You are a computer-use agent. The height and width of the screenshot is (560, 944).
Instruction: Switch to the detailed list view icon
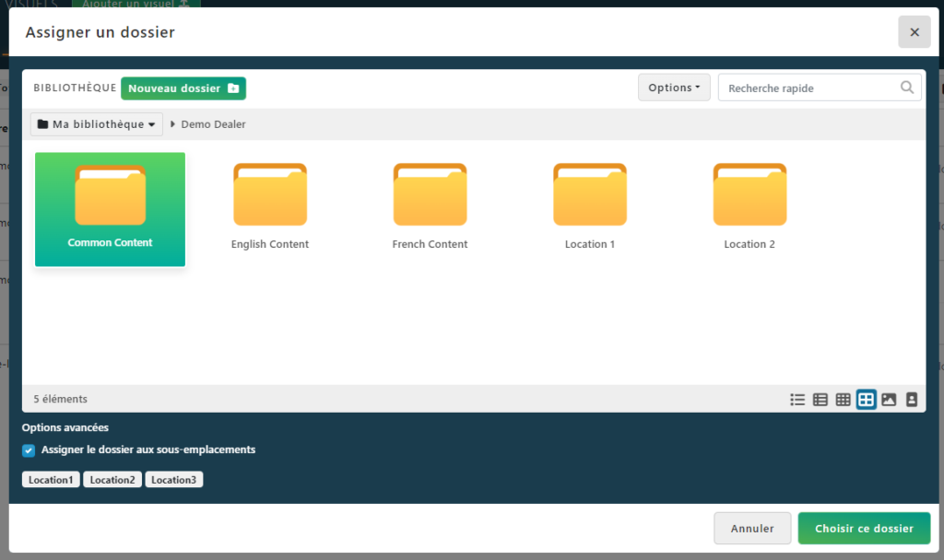[820, 400]
